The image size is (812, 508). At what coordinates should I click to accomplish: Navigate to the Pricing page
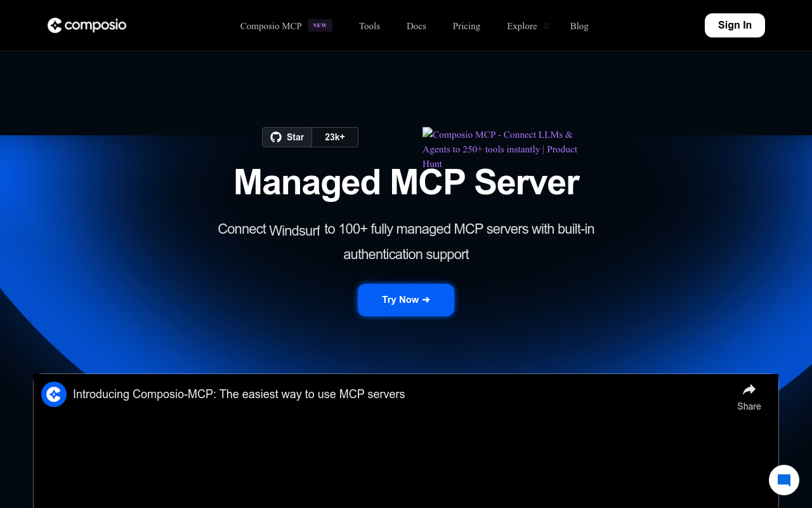tap(466, 26)
